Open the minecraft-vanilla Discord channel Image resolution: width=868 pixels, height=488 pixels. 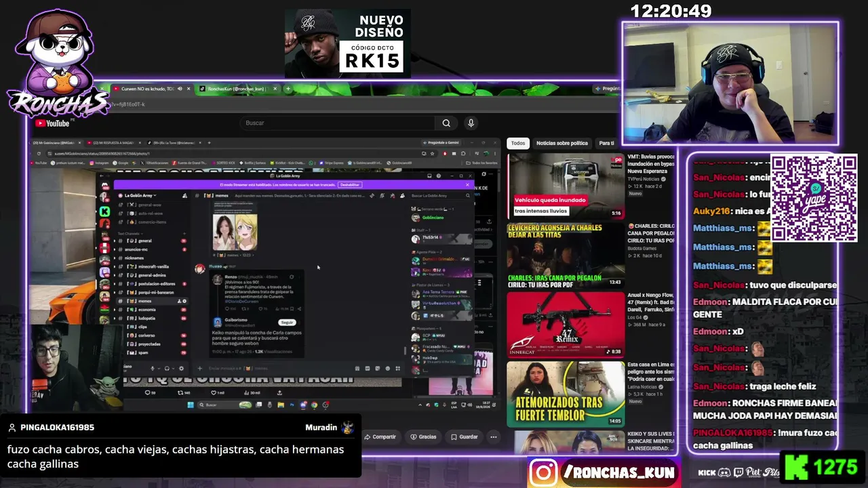(x=151, y=266)
